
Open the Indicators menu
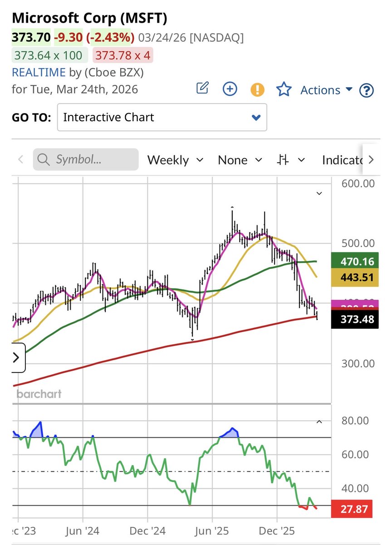tap(342, 160)
